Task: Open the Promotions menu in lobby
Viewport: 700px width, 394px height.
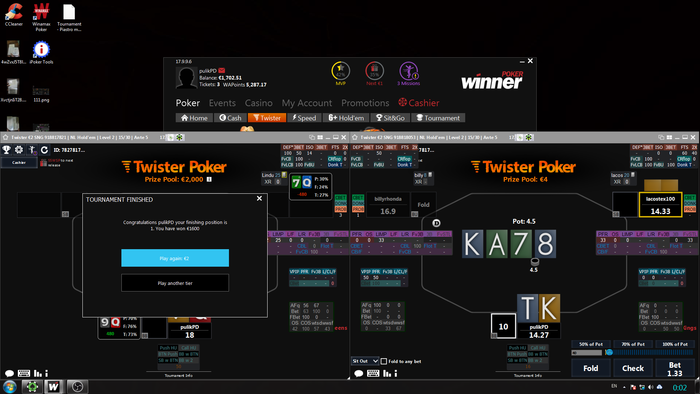Action: [365, 103]
